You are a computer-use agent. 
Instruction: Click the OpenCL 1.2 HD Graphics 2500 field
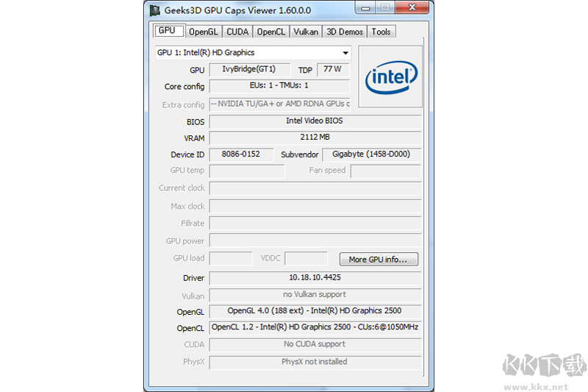tap(315, 327)
